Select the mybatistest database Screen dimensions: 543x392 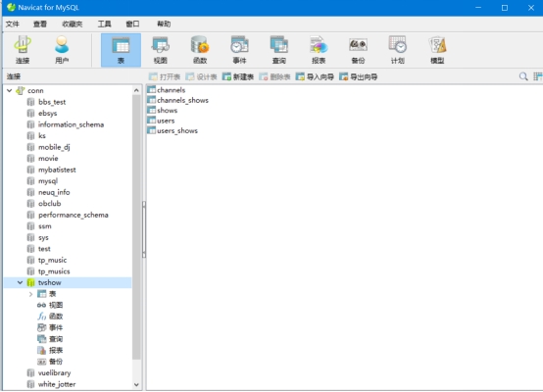[x=57, y=170]
